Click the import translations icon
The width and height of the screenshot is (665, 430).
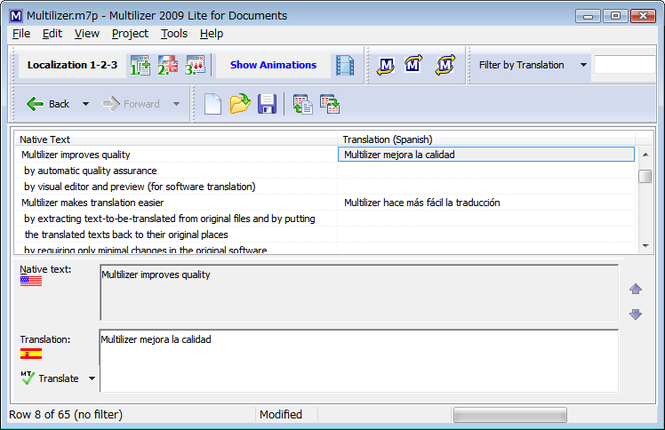(302, 104)
